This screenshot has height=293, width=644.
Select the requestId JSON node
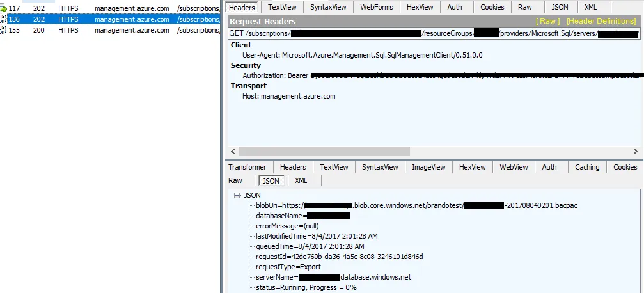[x=339, y=257]
